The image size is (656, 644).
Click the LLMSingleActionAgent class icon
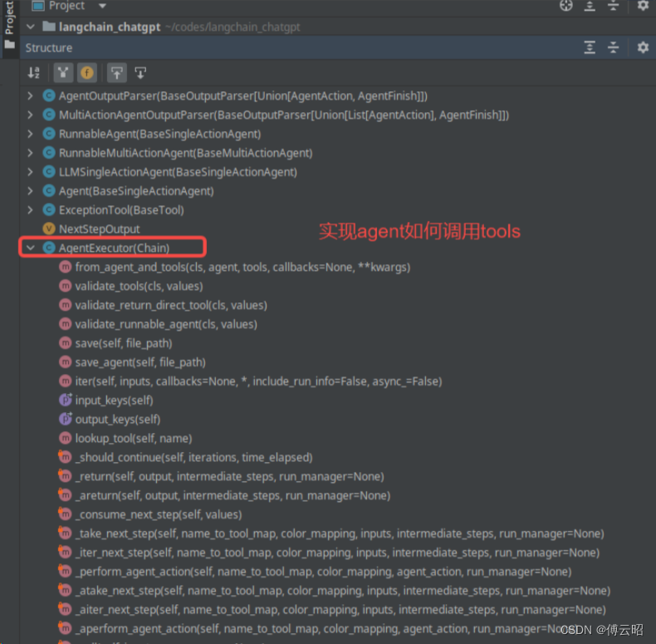pos(49,172)
